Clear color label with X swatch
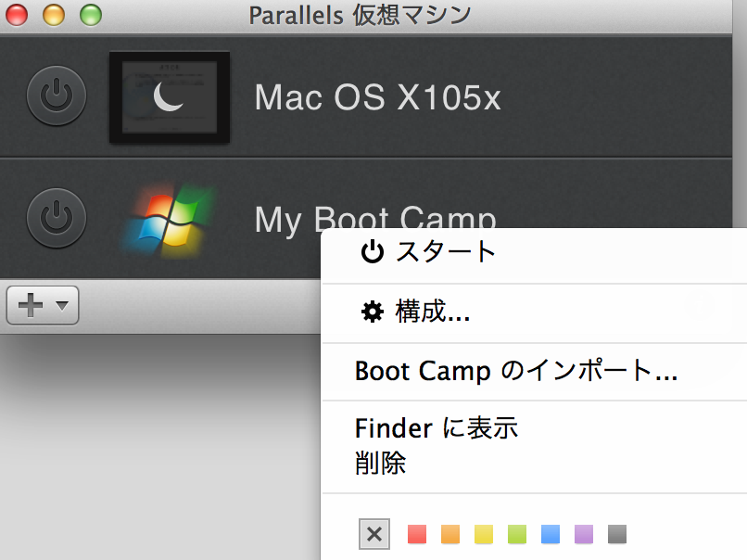The width and height of the screenshot is (747, 560). tap(373, 534)
